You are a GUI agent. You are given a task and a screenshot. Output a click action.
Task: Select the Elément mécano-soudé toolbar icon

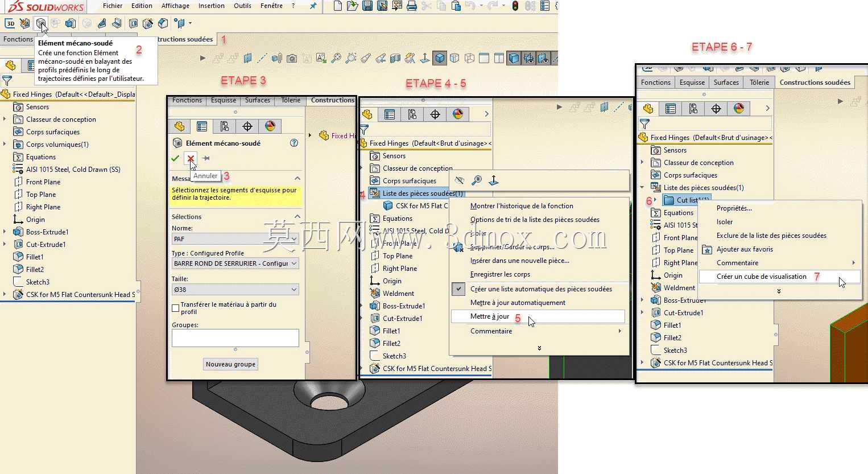pos(40,23)
